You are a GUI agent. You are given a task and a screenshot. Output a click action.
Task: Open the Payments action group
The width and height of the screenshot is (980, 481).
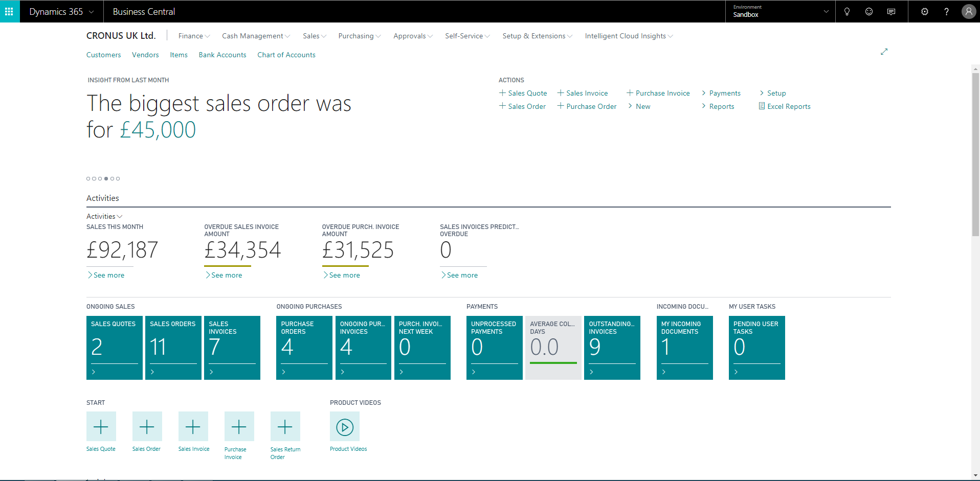tap(721, 93)
